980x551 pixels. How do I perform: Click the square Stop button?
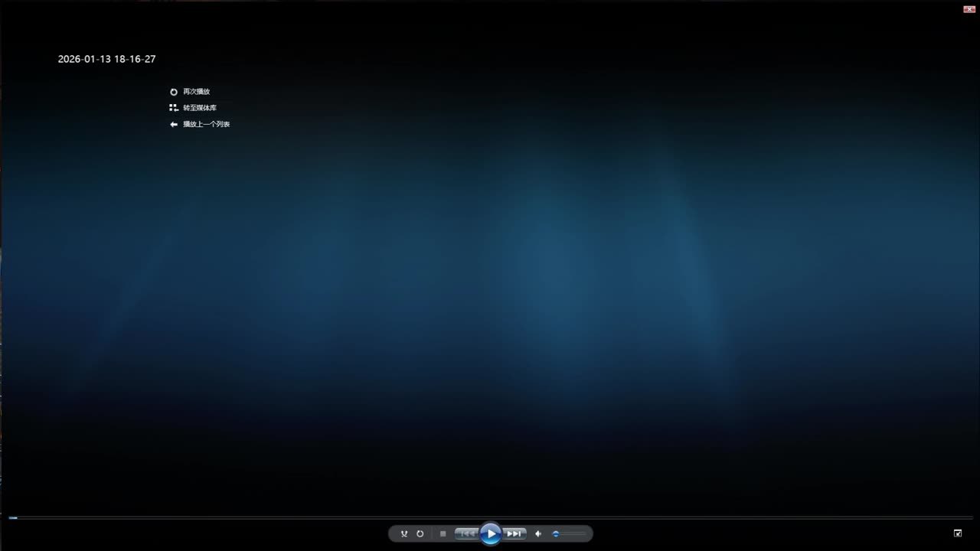tap(443, 533)
